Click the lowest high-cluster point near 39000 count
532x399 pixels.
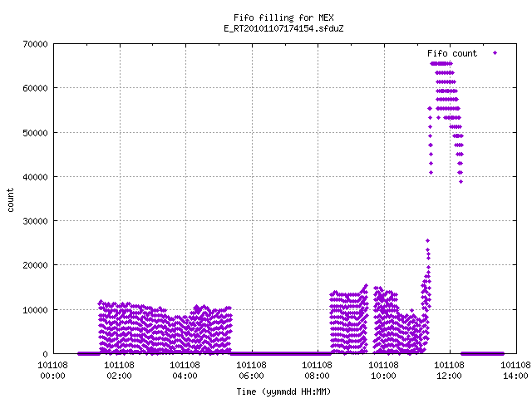461,182
